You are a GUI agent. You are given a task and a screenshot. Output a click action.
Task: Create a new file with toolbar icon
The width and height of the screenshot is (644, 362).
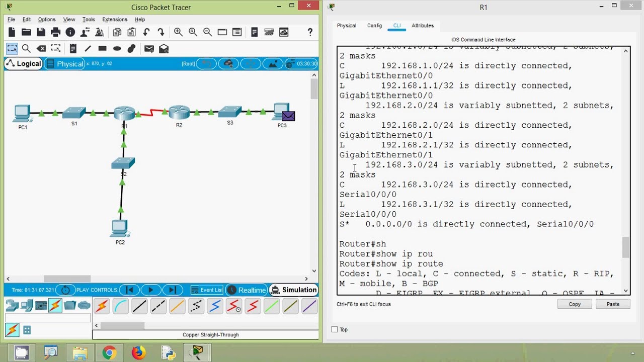[x=12, y=32]
